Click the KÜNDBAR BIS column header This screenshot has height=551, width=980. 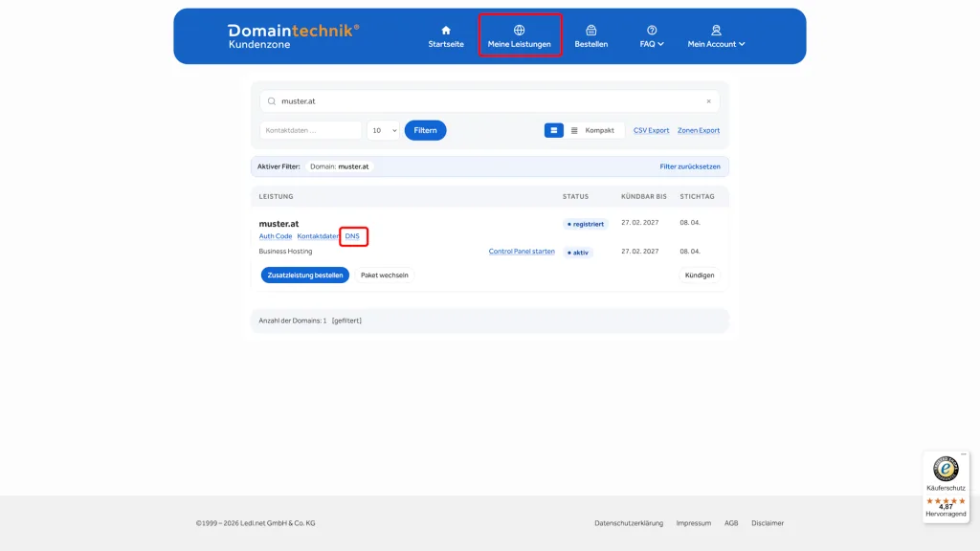(643, 197)
